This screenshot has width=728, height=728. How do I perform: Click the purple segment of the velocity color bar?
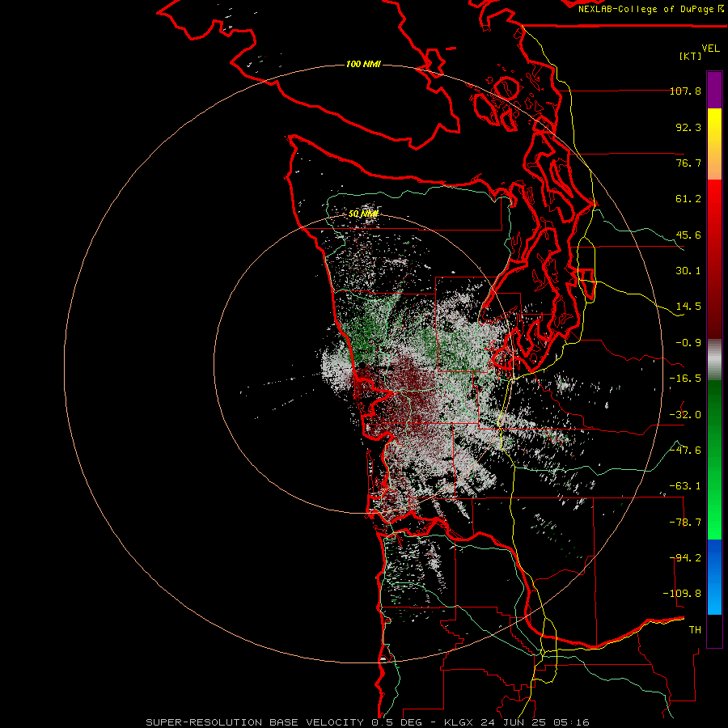pyautogui.click(x=714, y=90)
